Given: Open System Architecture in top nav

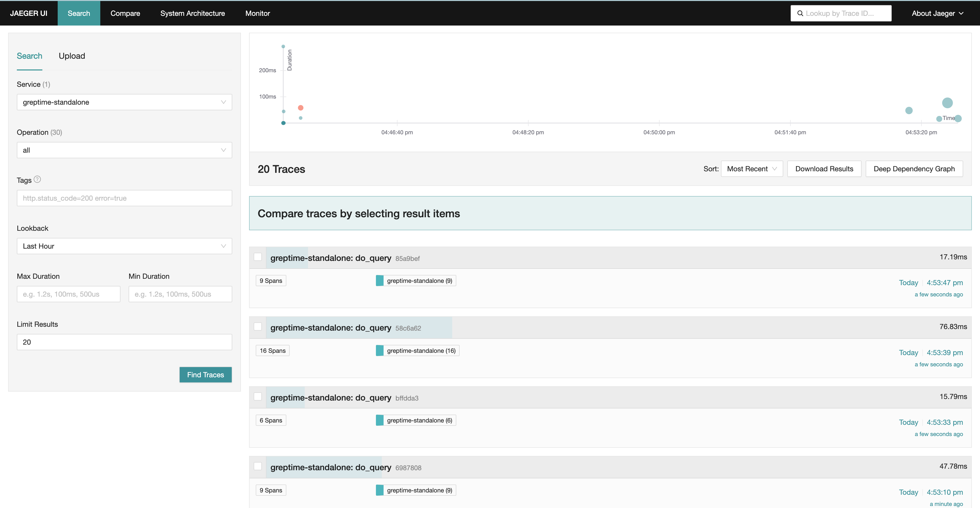Looking at the screenshot, I should tap(192, 13).
